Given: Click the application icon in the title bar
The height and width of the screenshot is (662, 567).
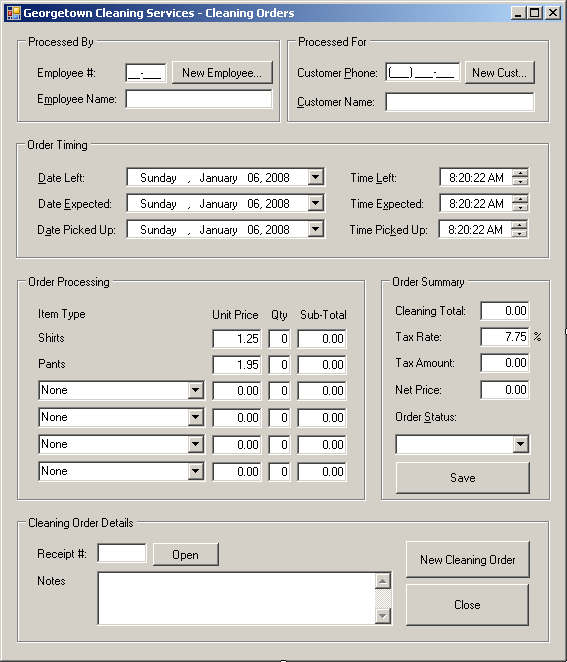Looking at the screenshot, I should click(13, 13).
